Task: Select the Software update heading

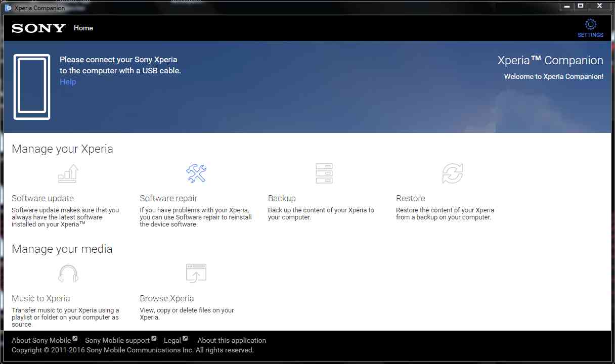Action: coord(42,198)
